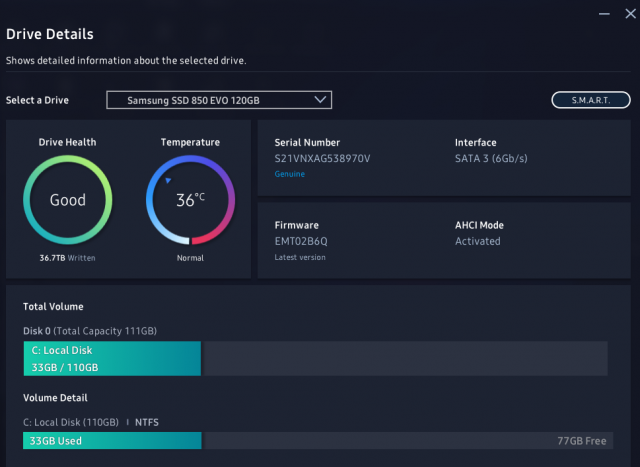This screenshot has height=467, width=640.
Task: Click the 36.7TB Written label
Action: point(68,258)
